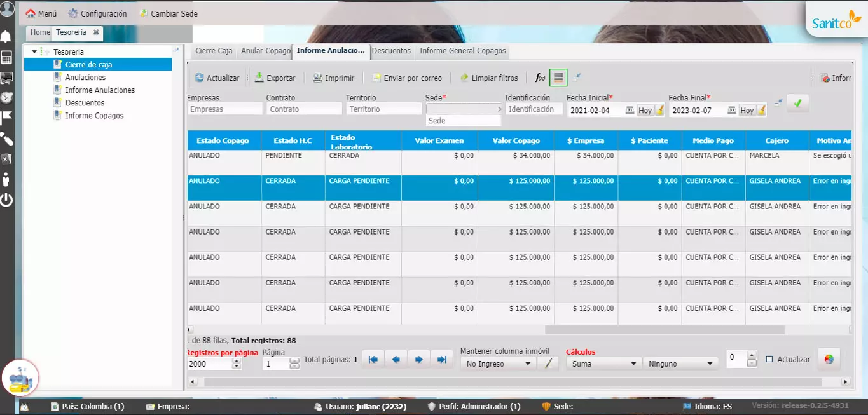Screen dimensions: 868x415
Task: Open the No Ingreso column dropdown
Action: click(498, 364)
